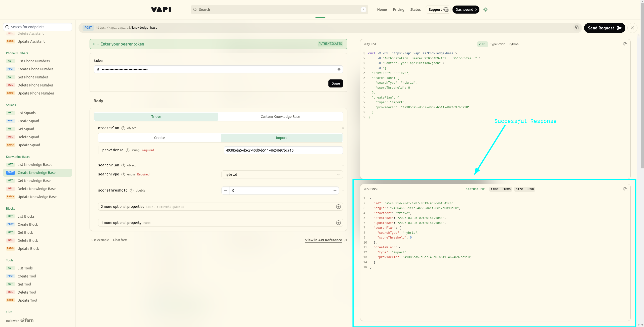
Task: Edit the scoreThreshold value field
Action: pos(280,191)
